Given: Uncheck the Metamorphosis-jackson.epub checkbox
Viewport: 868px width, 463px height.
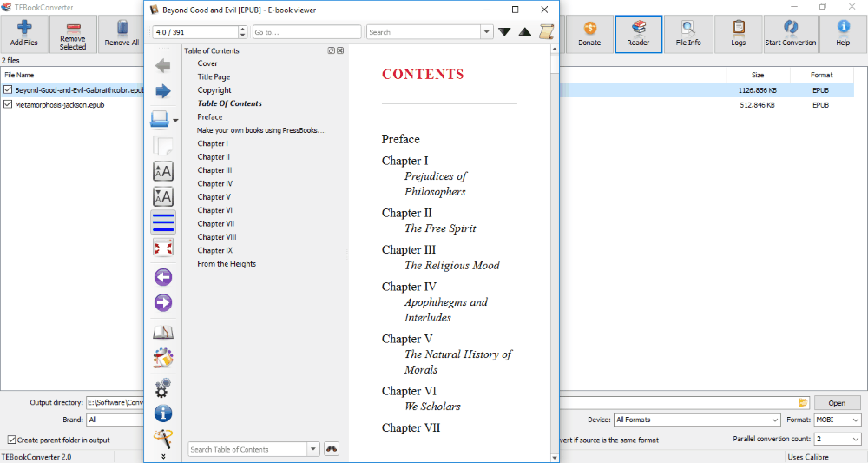Looking at the screenshot, I should click(x=8, y=104).
